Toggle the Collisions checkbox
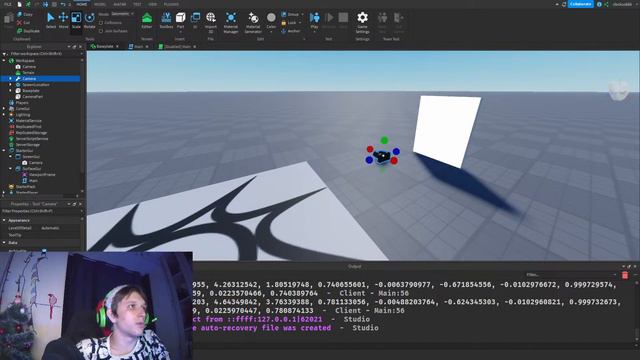Image resolution: width=640 pixels, height=360 pixels. 101,23
